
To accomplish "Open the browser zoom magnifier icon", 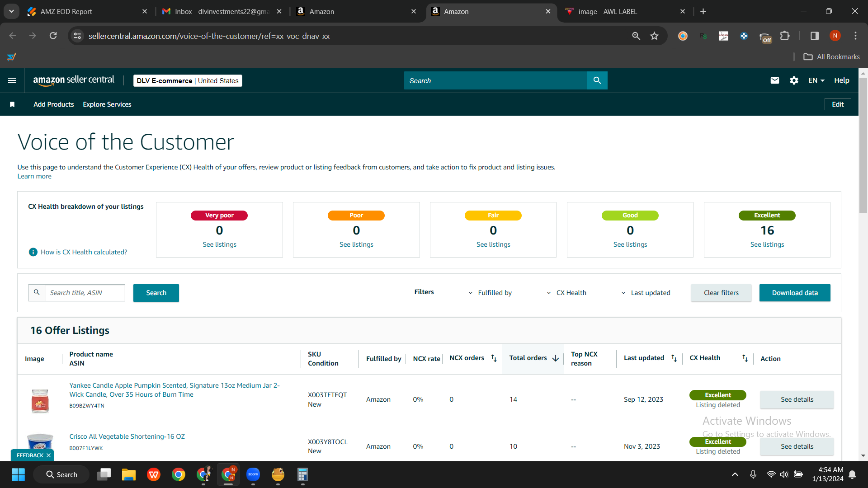I will click(636, 36).
